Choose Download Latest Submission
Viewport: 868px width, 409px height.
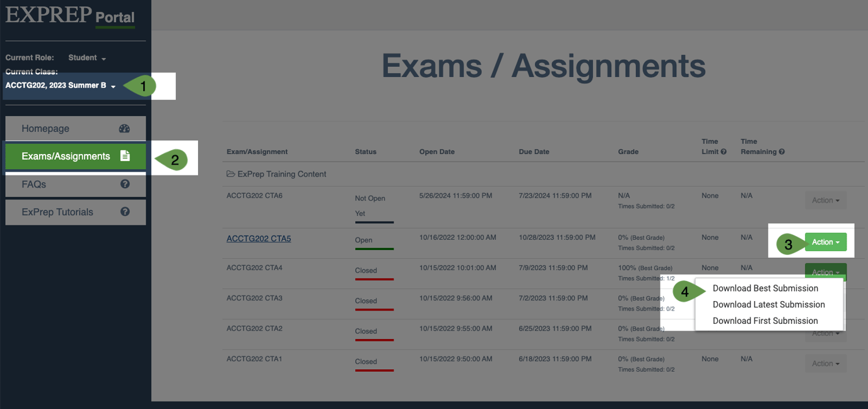[768, 305]
